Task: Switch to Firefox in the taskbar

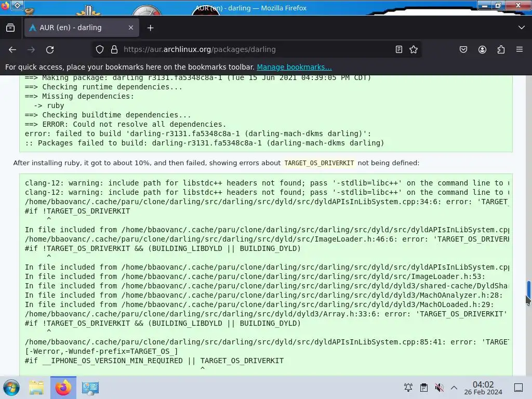Action: pos(63,388)
